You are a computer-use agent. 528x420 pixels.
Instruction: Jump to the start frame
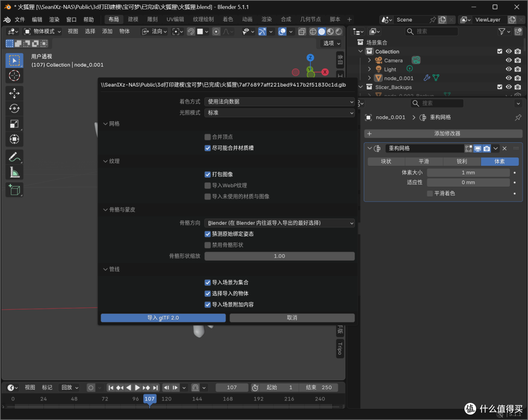point(111,388)
